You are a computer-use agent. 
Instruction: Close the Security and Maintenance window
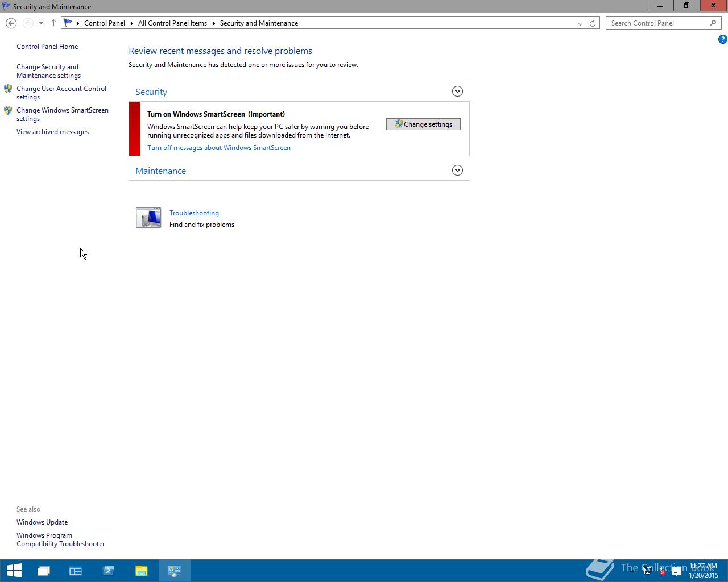713,6
